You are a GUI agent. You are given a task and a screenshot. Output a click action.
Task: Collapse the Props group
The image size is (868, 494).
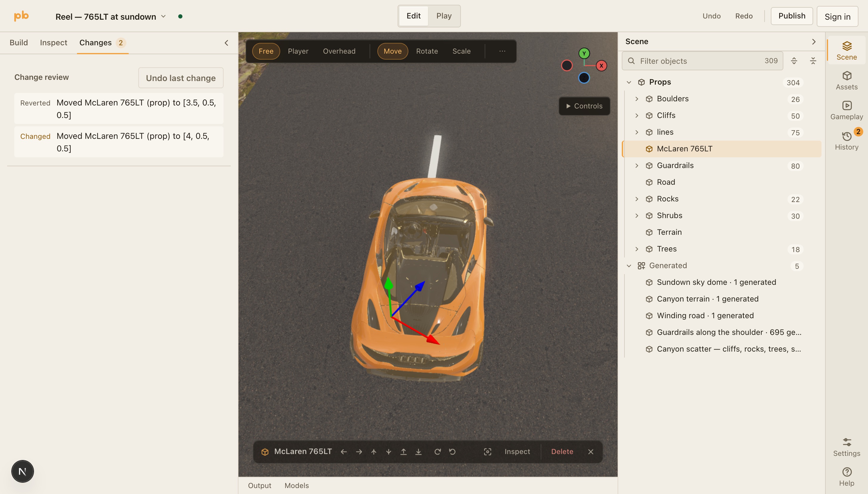point(629,82)
